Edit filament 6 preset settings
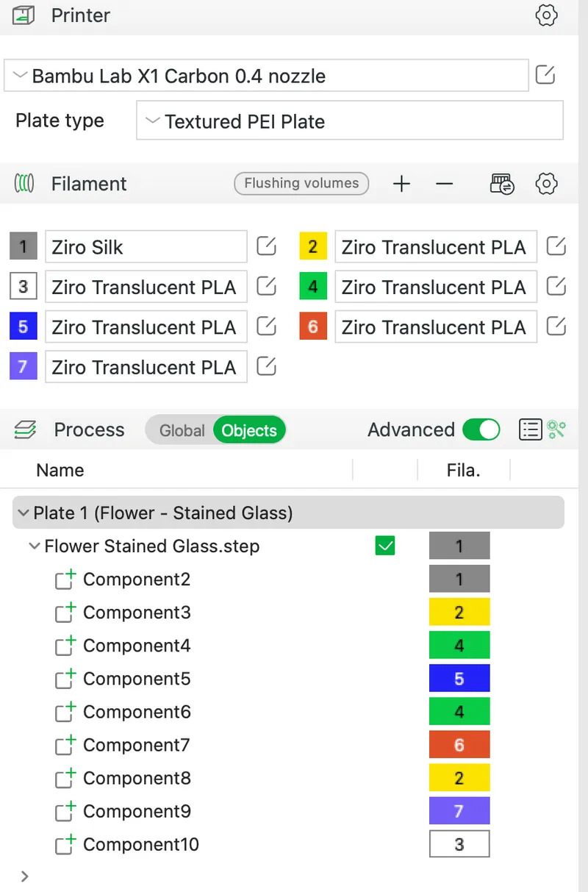The image size is (588, 892). pyautogui.click(x=556, y=326)
